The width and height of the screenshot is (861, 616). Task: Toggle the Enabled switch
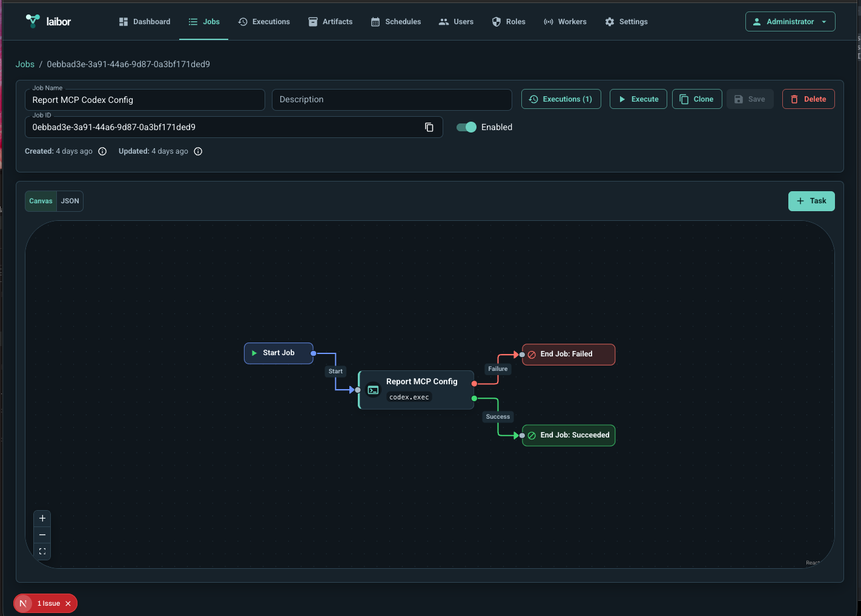pyautogui.click(x=466, y=127)
